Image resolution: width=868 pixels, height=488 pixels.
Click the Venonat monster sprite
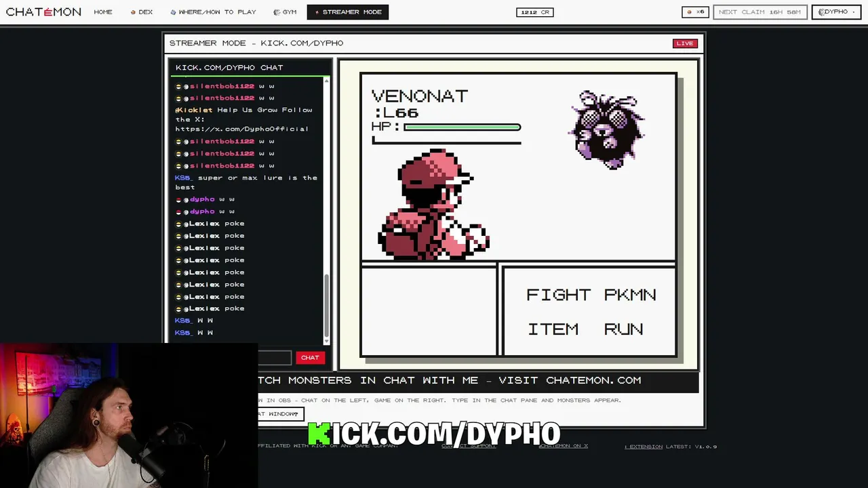coord(607,130)
